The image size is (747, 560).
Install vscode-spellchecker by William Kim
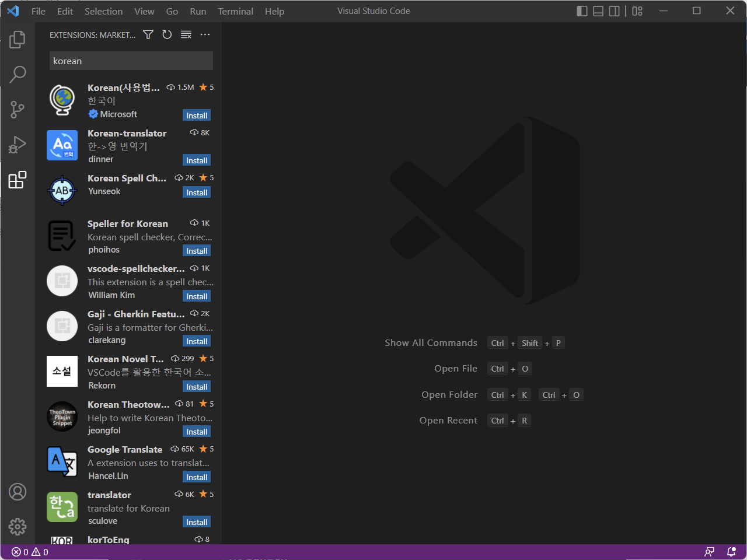click(197, 296)
